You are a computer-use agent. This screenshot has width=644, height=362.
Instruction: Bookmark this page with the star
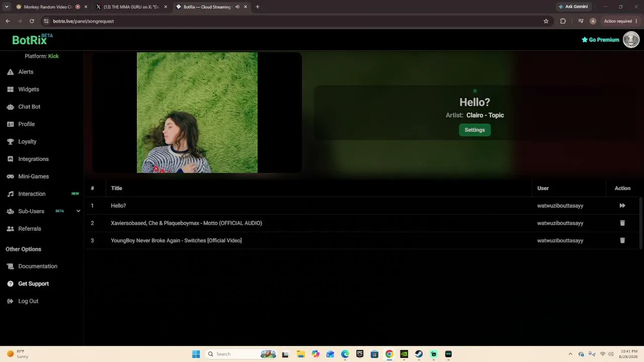[x=546, y=21]
